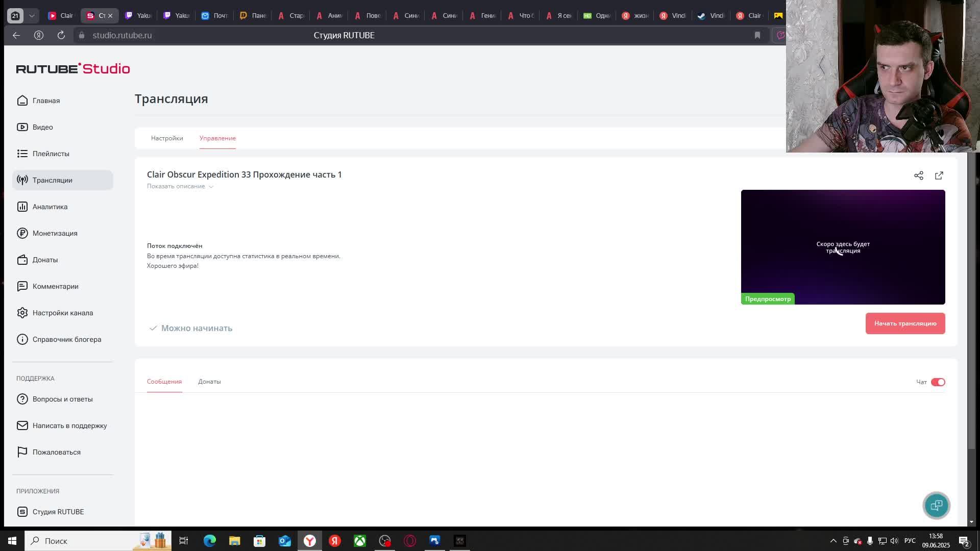Open Аналитика sidebar link

click(50, 207)
